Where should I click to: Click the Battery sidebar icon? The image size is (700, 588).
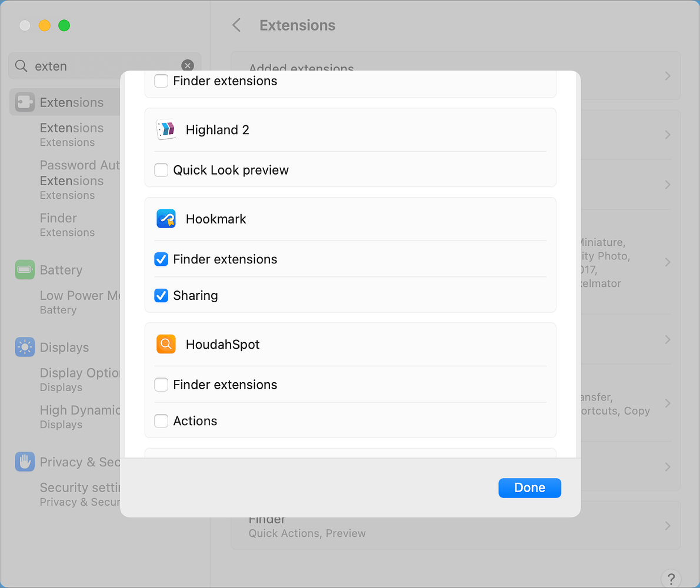coord(25,269)
